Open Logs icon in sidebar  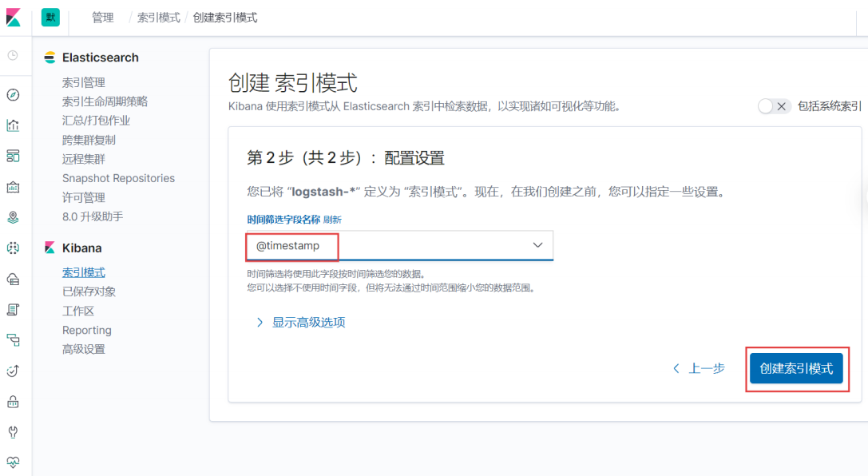pyautogui.click(x=13, y=309)
